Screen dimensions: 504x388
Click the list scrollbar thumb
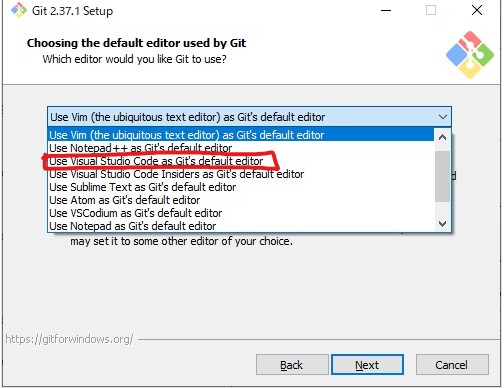[x=442, y=176]
